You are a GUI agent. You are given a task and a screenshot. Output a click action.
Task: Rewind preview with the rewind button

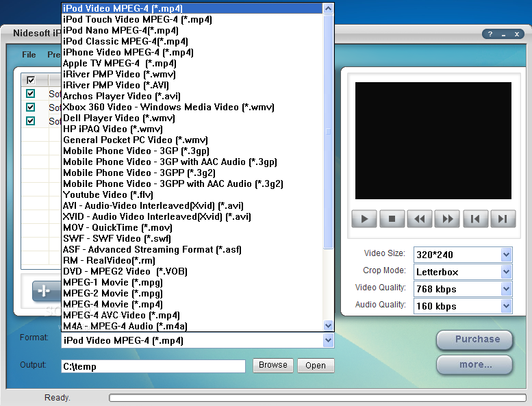pyautogui.click(x=420, y=219)
